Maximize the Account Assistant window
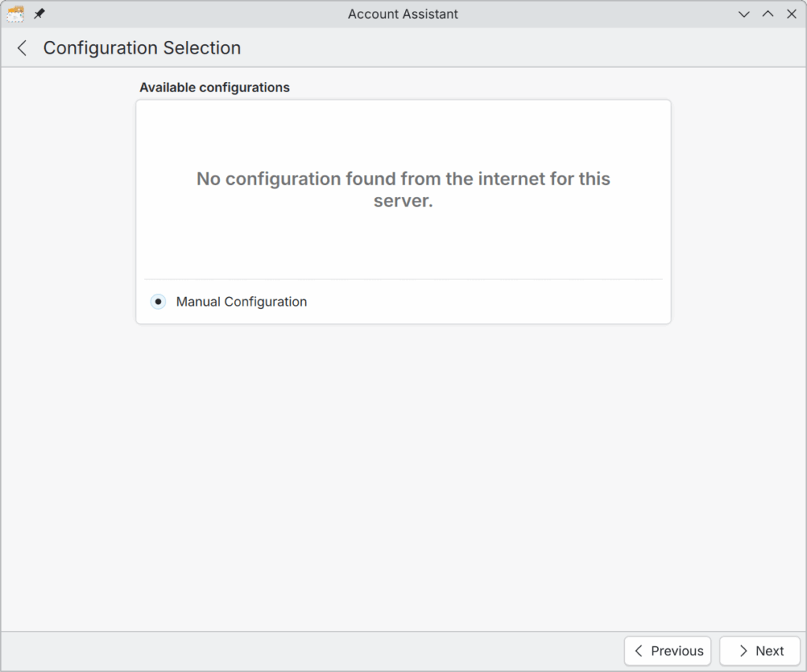This screenshot has height=672, width=807. 768,14
